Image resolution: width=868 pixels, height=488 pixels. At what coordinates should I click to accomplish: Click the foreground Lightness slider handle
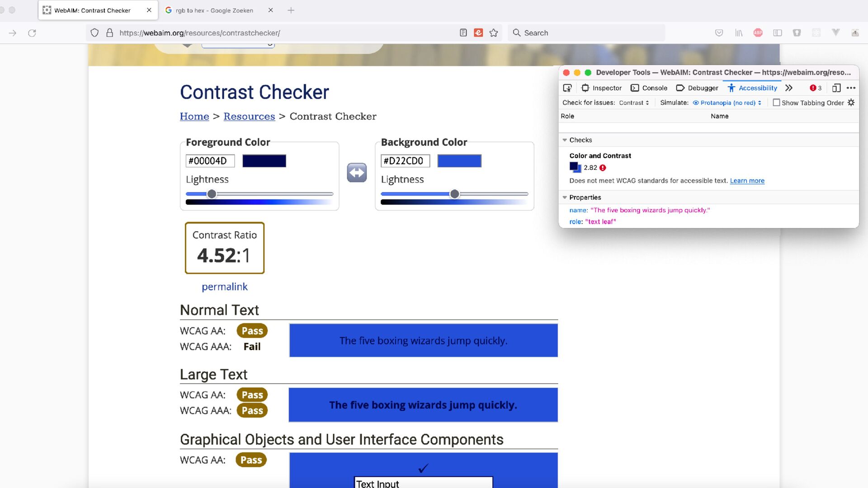[212, 194]
